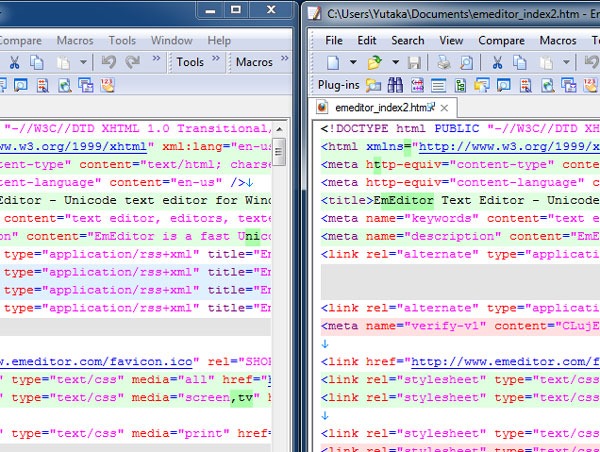
Task: Click the Copy icon in left window
Action: tap(37, 62)
